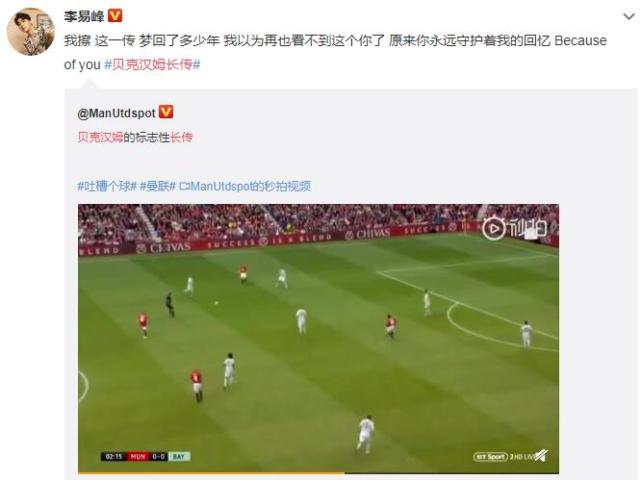Image resolution: width=641 pixels, height=480 pixels.
Task: Open the red 贝克汉姆 keyword link
Action: coord(100,137)
